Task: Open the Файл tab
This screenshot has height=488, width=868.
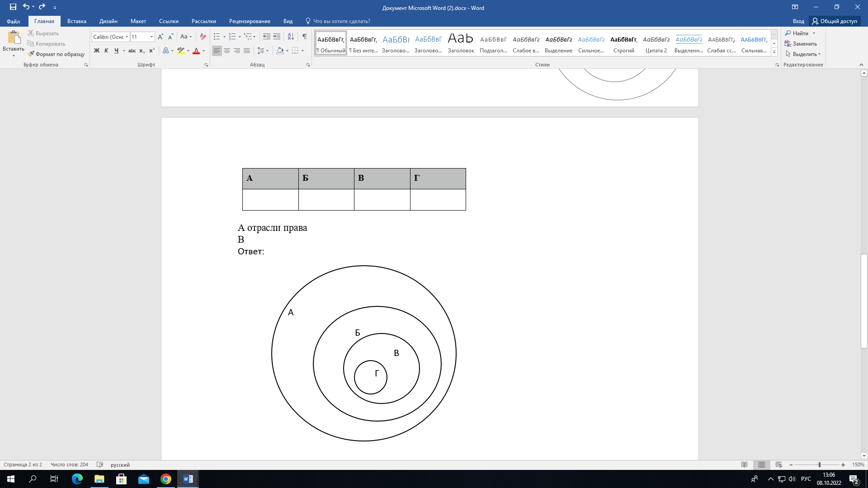Action: tap(13, 21)
